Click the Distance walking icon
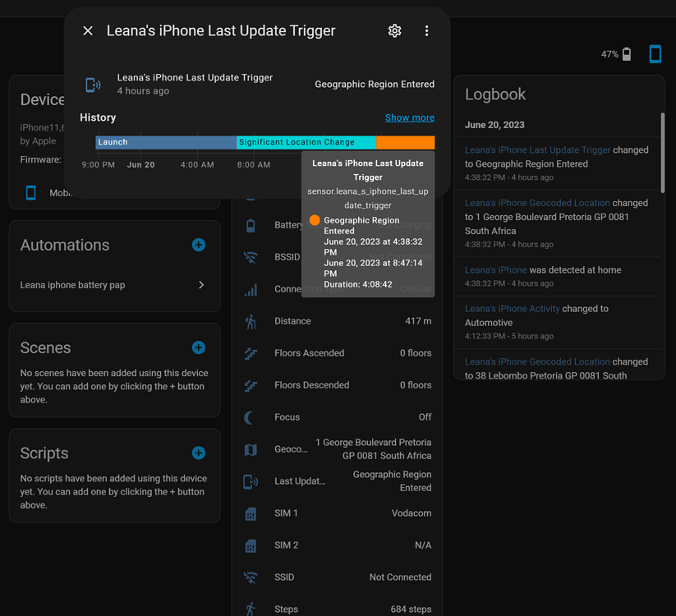This screenshot has height=616, width=676. pos(251,321)
